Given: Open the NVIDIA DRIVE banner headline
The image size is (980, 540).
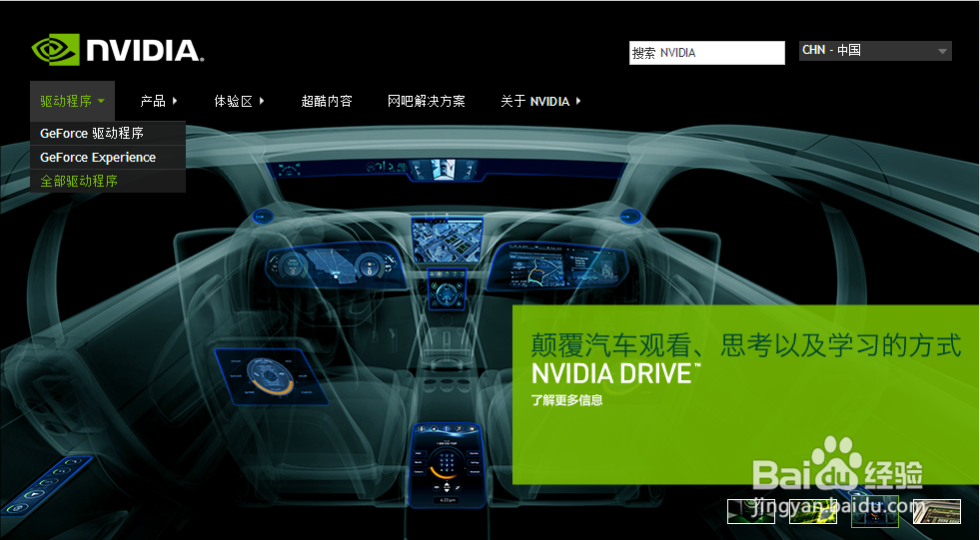Looking at the screenshot, I should pos(615,373).
